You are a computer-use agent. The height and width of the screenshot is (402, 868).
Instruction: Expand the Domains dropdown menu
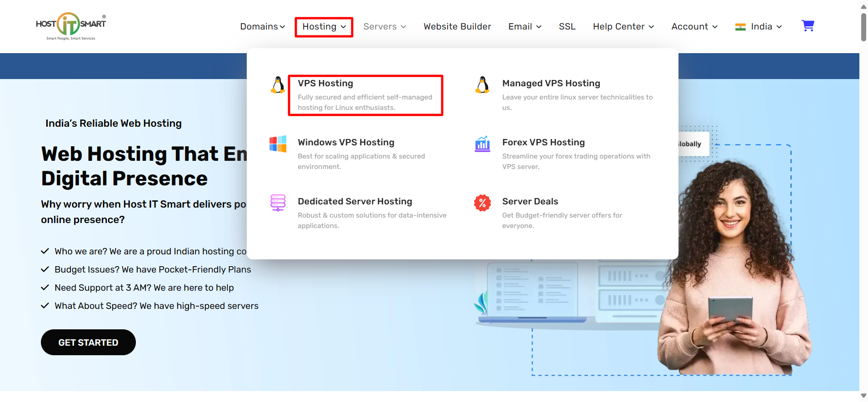[263, 27]
